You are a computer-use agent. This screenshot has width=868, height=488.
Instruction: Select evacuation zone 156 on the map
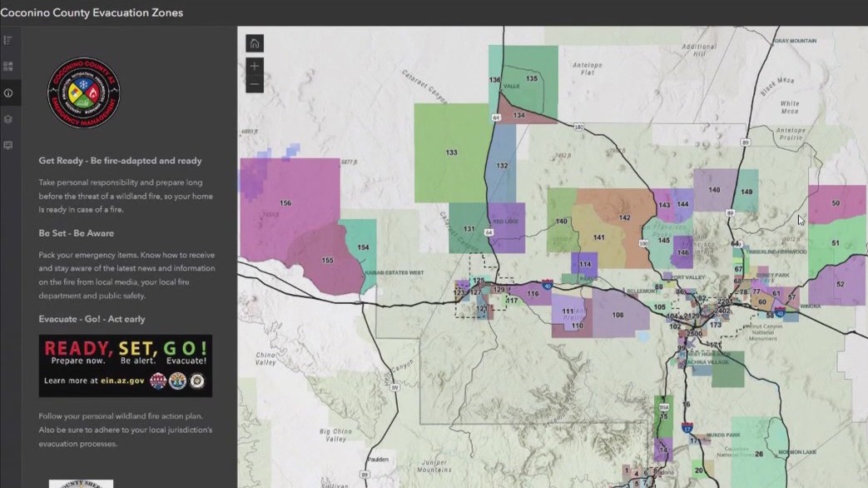click(285, 202)
